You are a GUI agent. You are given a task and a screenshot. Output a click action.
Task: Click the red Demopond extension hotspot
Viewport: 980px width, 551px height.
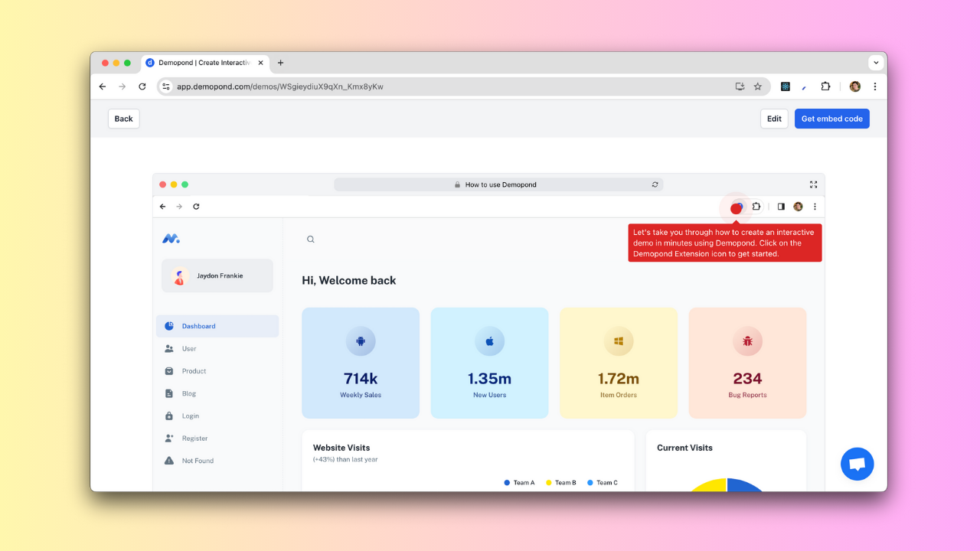(x=737, y=207)
